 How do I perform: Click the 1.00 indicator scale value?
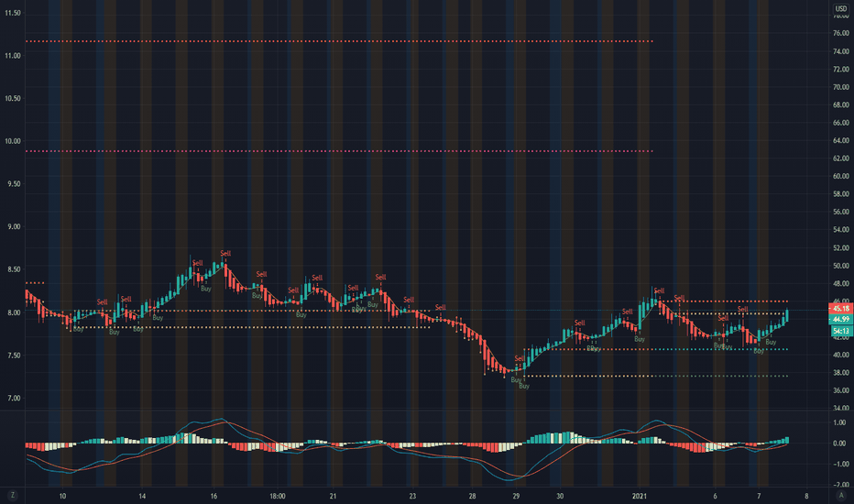click(x=839, y=422)
